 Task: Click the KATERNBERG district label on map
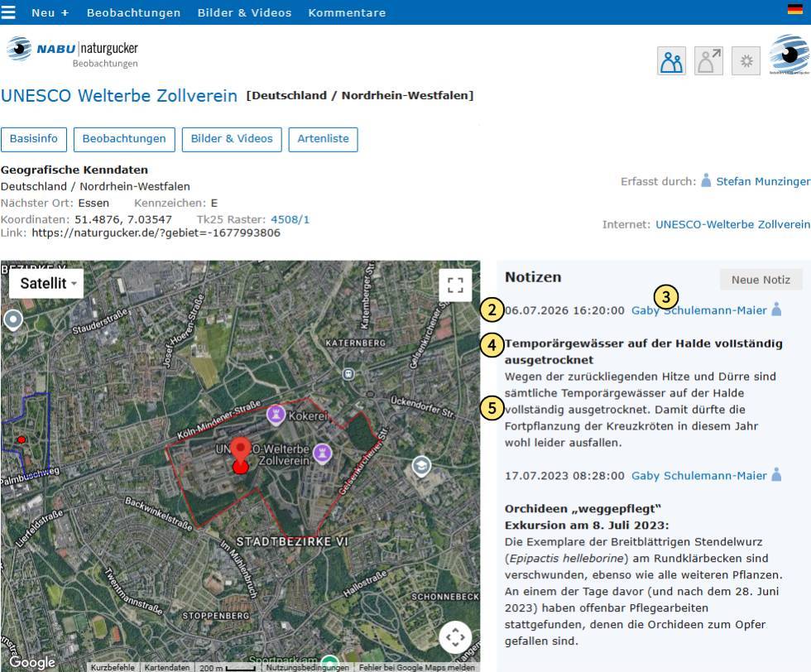[x=355, y=343]
